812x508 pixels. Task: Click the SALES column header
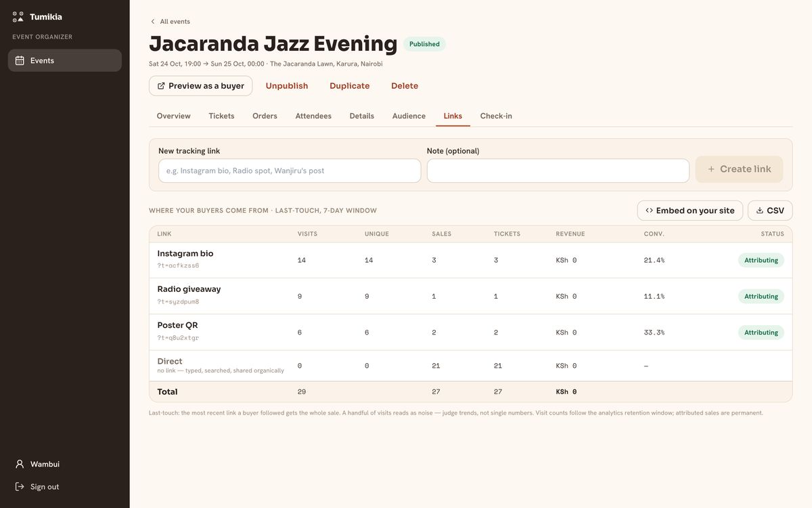tap(442, 234)
